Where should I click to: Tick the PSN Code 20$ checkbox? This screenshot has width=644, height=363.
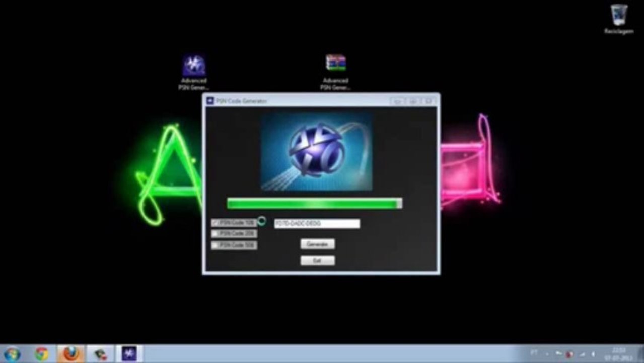[x=216, y=234]
